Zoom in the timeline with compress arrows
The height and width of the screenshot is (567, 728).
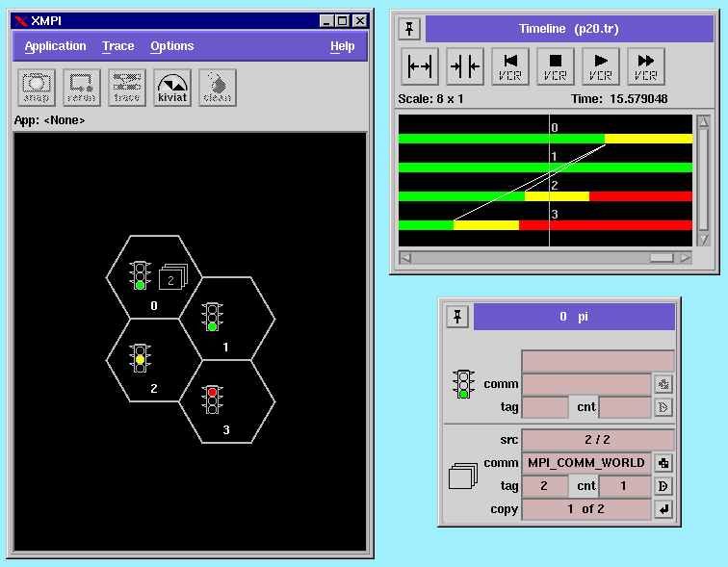pyautogui.click(x=465, y=66)
